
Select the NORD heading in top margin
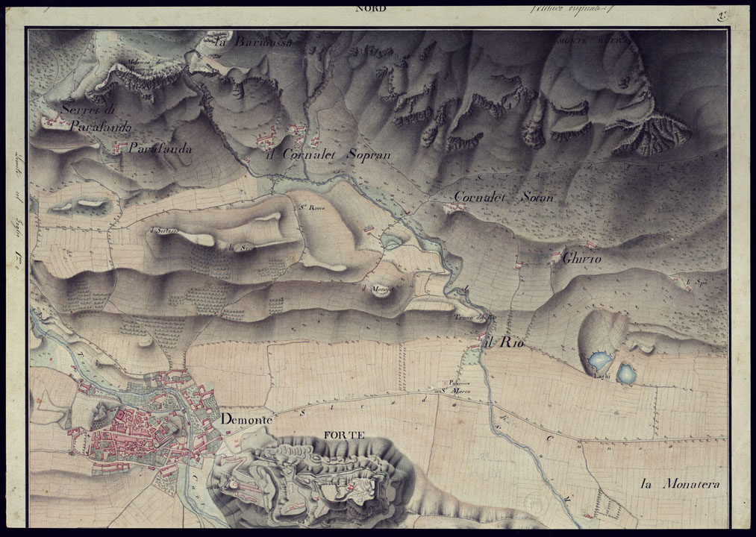(370, 9)
